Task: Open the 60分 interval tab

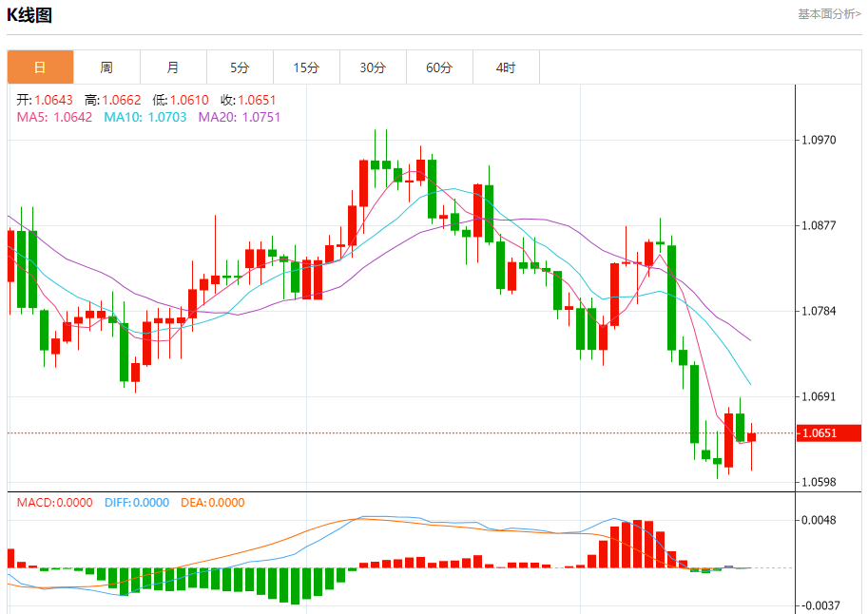Action: click(x=439, y=67)
